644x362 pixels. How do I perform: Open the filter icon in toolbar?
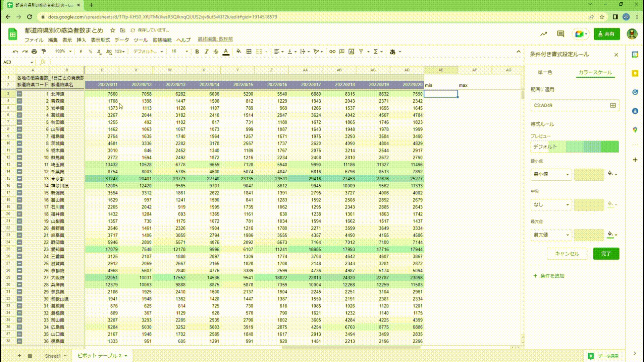point(361,52)
